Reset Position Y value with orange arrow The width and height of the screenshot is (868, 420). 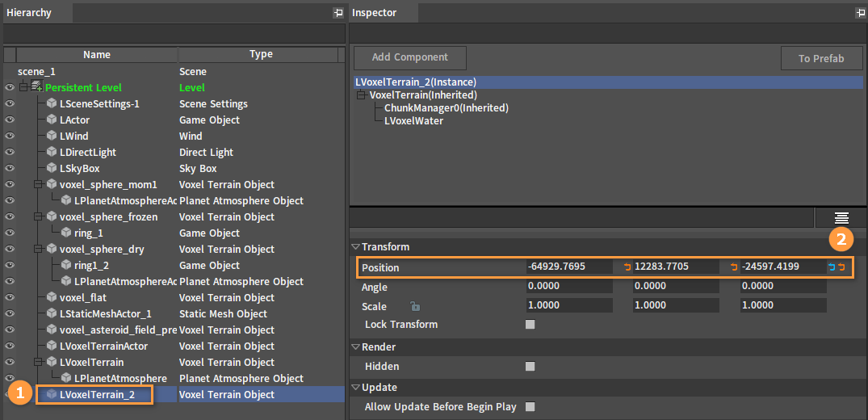point(733,267)
